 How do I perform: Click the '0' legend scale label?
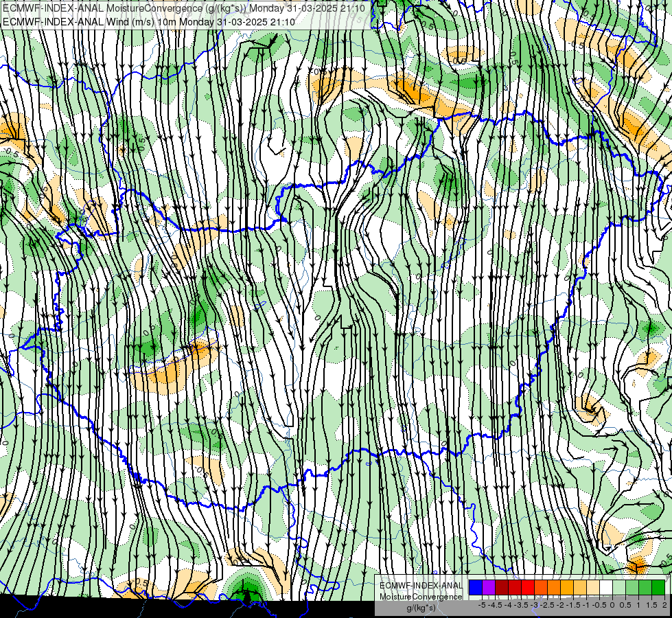click(x=612, y=605)
